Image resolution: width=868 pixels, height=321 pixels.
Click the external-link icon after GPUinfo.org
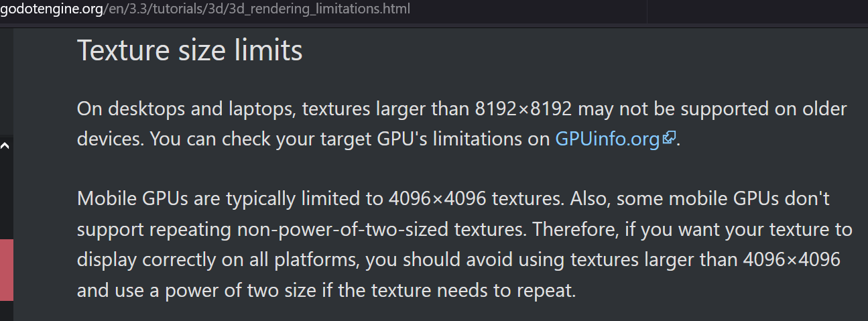click(x=668, y=138)
